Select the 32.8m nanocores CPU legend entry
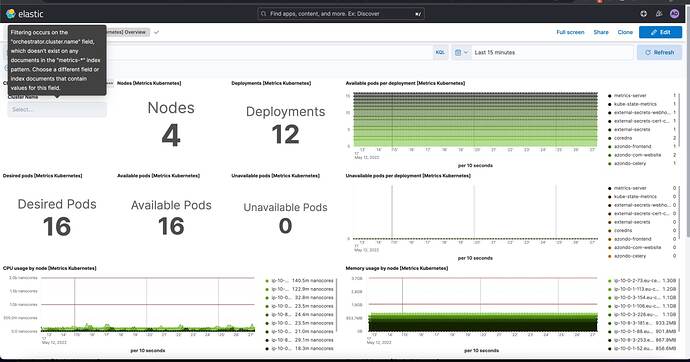Screen dimensions: 690x362 coord(302,298)
